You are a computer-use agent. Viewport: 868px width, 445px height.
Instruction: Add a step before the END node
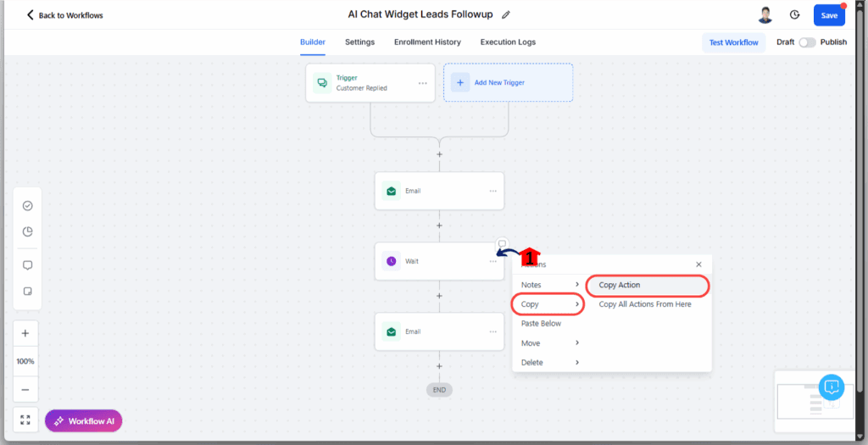440,366
